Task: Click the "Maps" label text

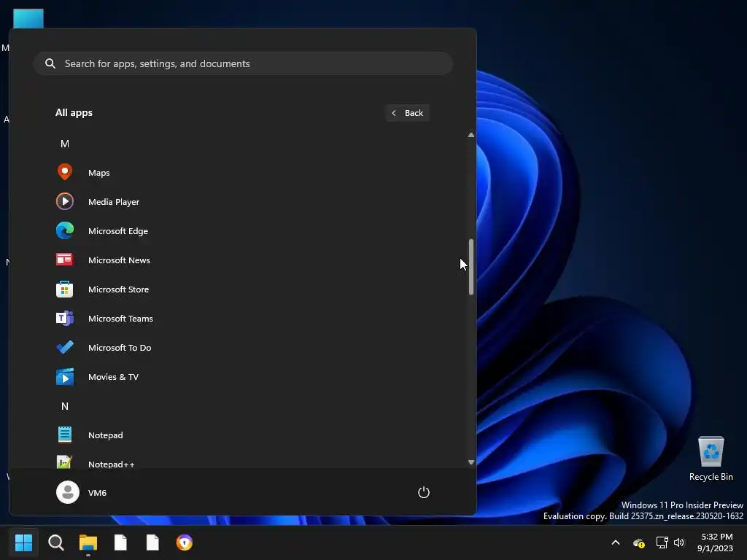Action: (x=99, y=173)
